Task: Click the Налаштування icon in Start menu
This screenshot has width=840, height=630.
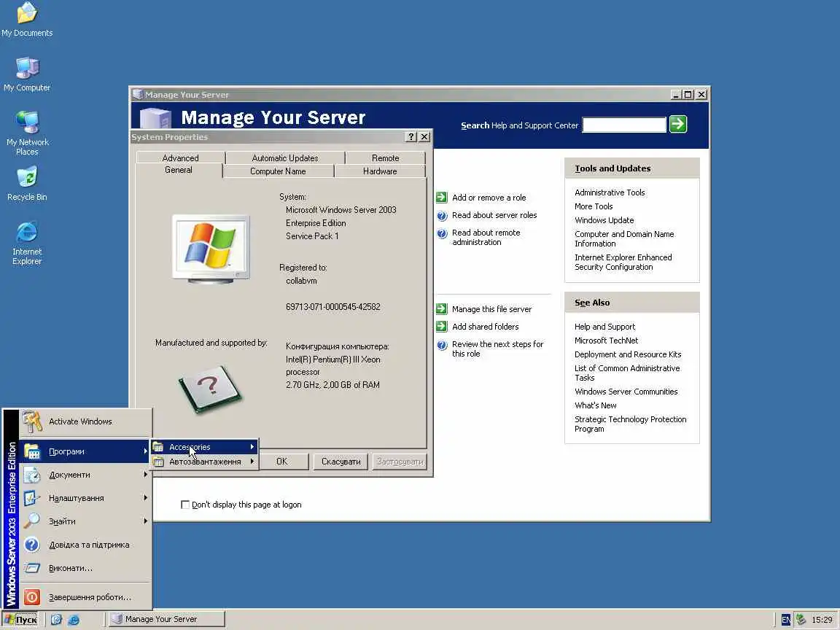Action: (32, 498)
